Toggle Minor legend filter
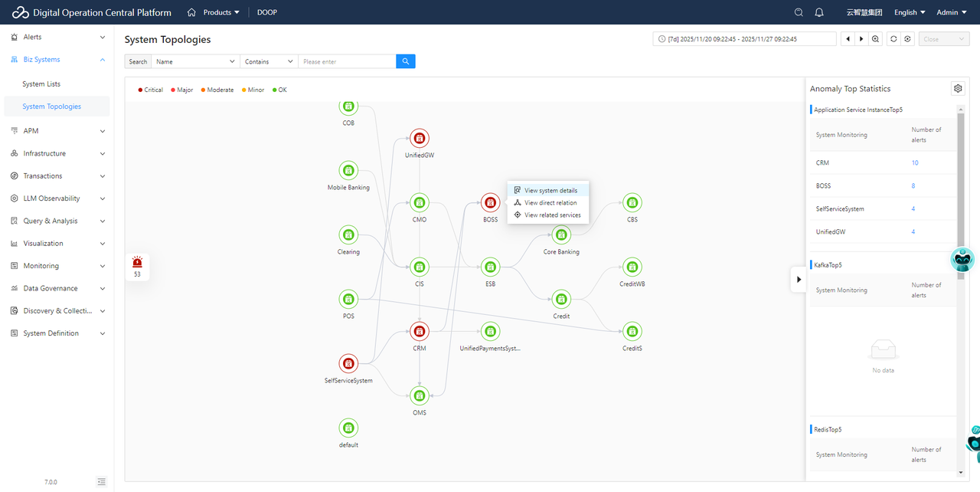The image size is (980, 492). [253, 90]
